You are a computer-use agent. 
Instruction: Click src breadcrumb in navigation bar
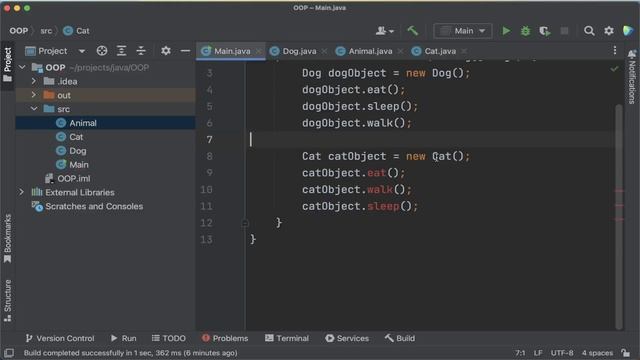[x=46, y=31]
